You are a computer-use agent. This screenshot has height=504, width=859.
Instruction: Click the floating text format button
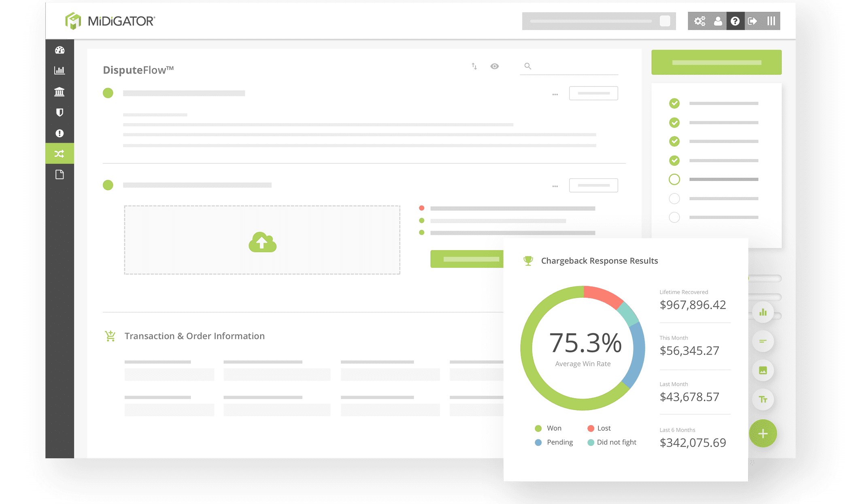point(763,400)
